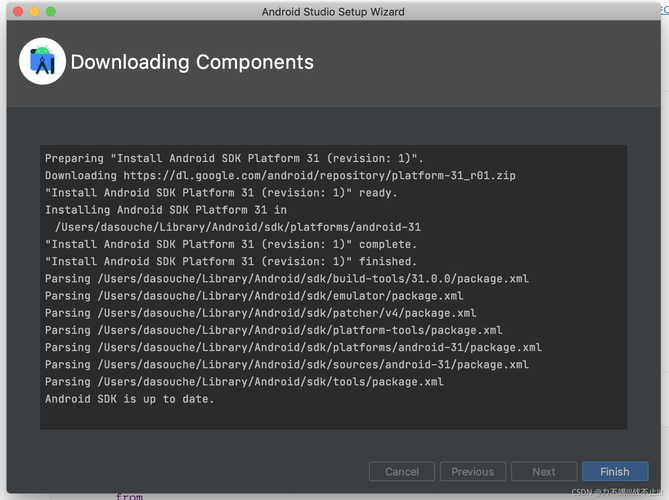Maximize the wizard using the green button
The width and height of the screenshot is (669, 500).
(51, 12)
